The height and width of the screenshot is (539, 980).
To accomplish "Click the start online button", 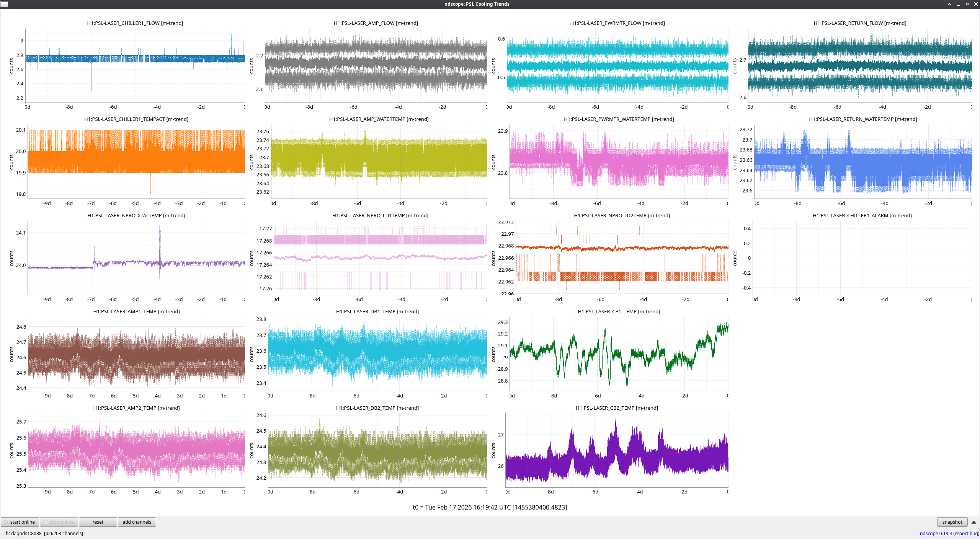I will coord(20,522).
